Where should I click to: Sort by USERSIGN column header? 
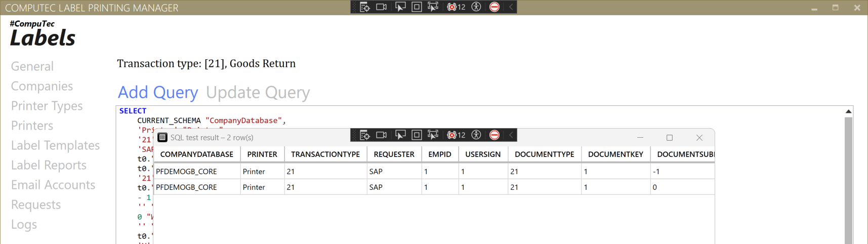click(x=483, y=154)
